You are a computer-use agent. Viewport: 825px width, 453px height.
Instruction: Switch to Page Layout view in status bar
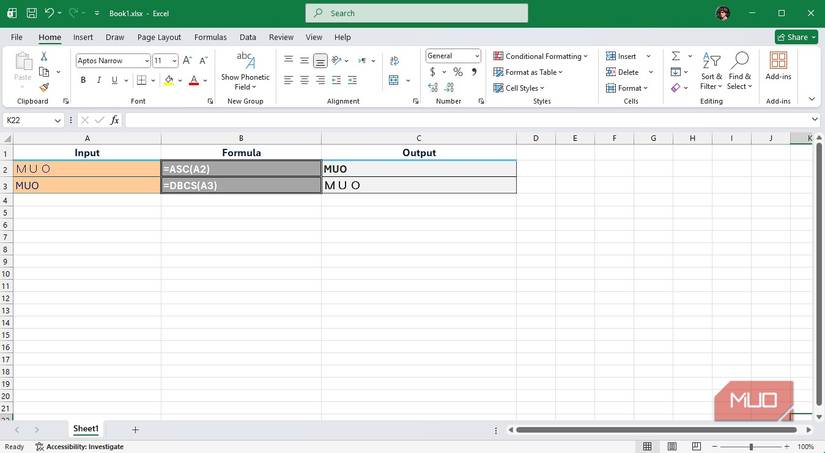672,446
